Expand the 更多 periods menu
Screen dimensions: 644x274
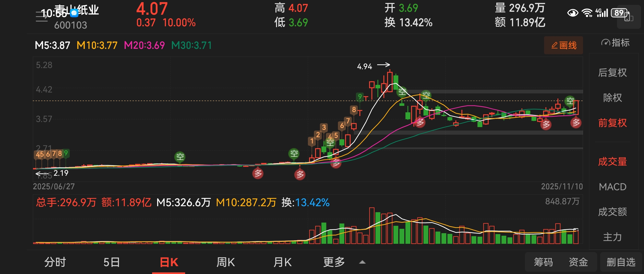coord(334,262)
